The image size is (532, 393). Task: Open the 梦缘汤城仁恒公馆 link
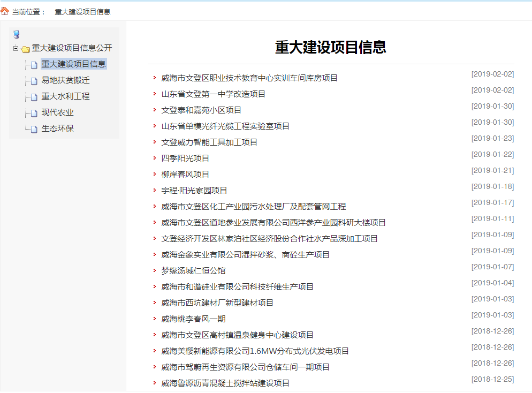(193, 271)
